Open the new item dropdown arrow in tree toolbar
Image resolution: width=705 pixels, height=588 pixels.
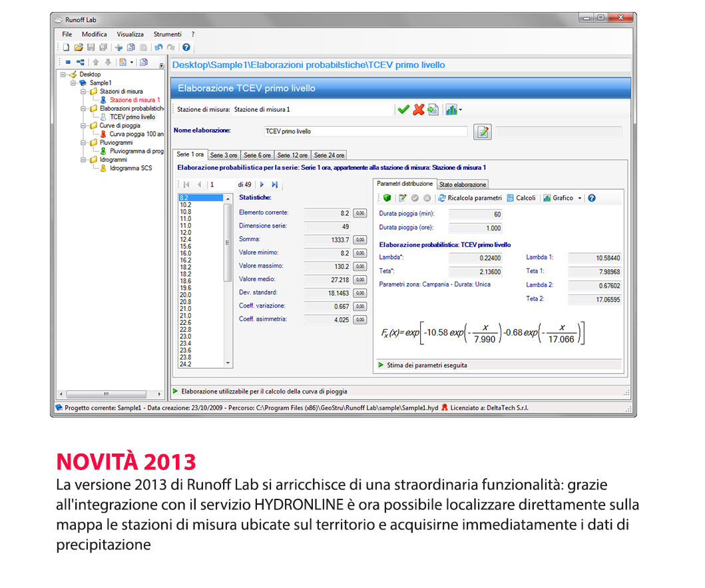(132, 62)
